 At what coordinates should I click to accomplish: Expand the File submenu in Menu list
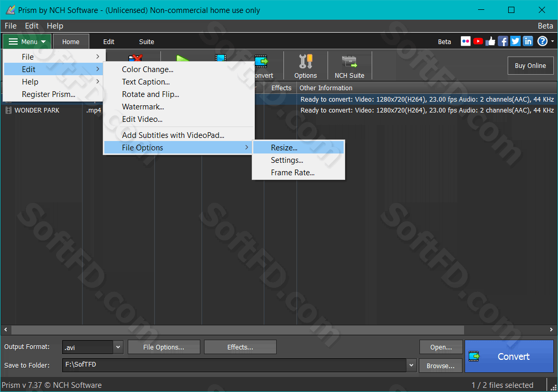(54, 57)
